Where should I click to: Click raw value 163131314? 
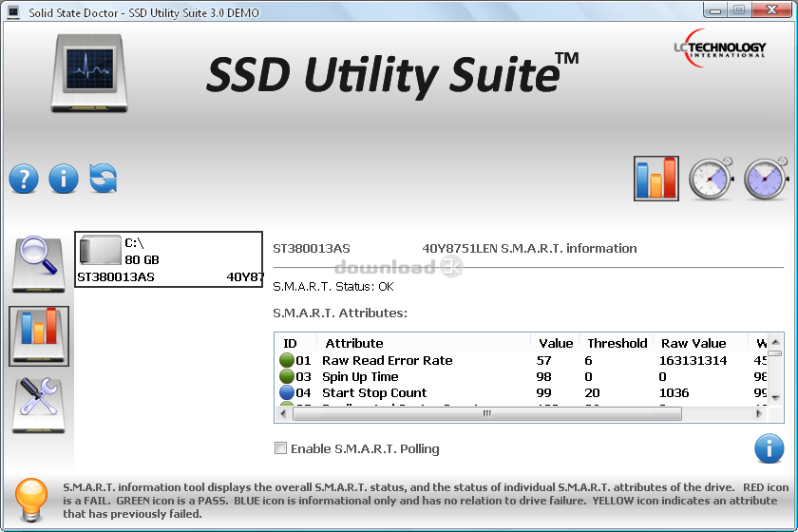click(x=693, y=360)
